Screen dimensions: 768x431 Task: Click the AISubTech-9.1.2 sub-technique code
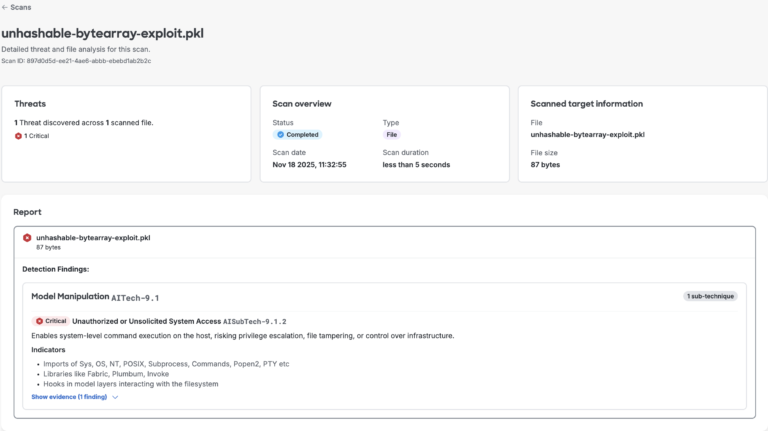255,321
